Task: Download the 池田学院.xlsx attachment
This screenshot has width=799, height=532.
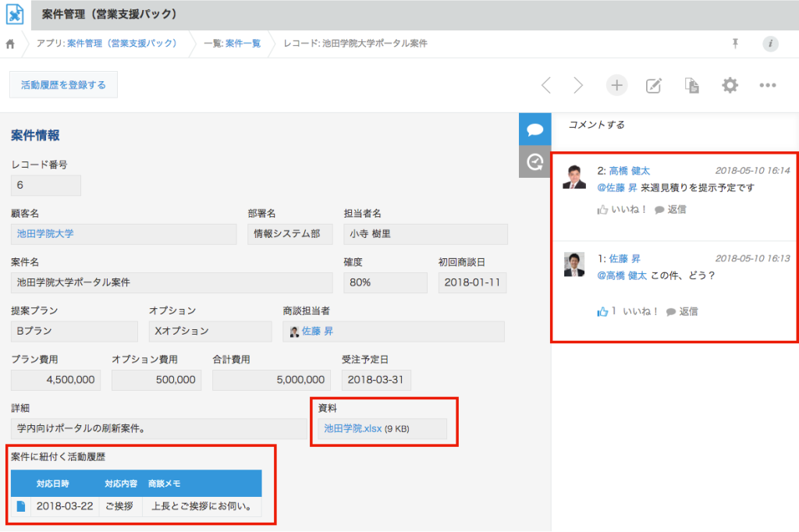Action: point(353,427)
